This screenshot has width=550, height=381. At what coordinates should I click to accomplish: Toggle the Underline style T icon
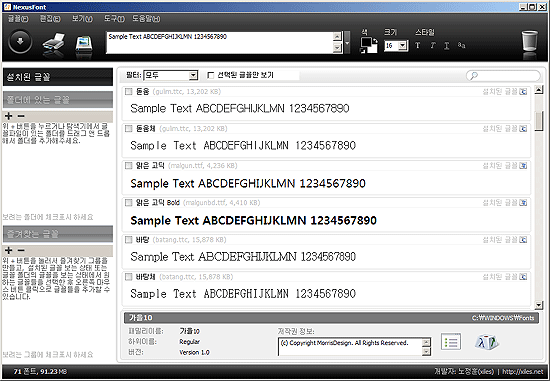(x=447, y=46)
